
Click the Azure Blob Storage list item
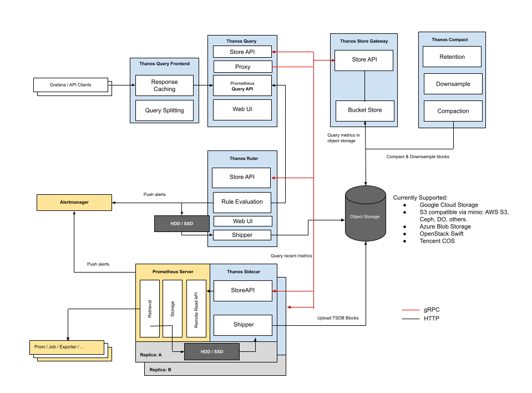coord(445,226)
